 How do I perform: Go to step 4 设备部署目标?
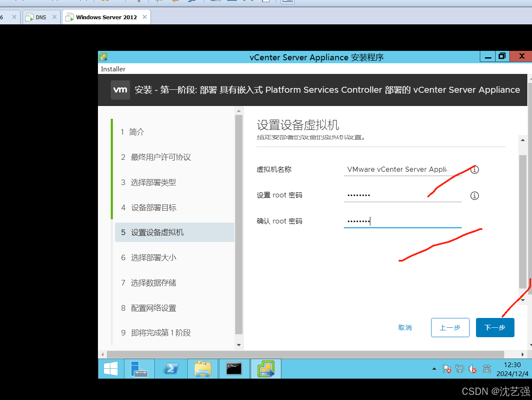pyautogui.click(x=175, y=208)
